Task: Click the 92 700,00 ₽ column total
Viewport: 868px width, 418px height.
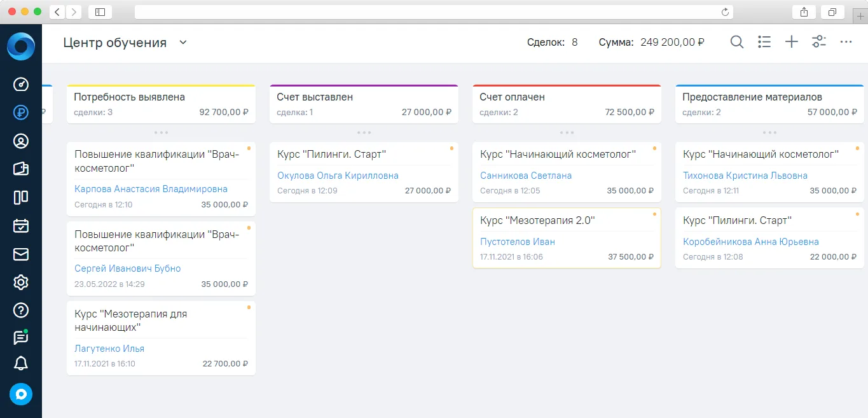Action: click(224, 112)
